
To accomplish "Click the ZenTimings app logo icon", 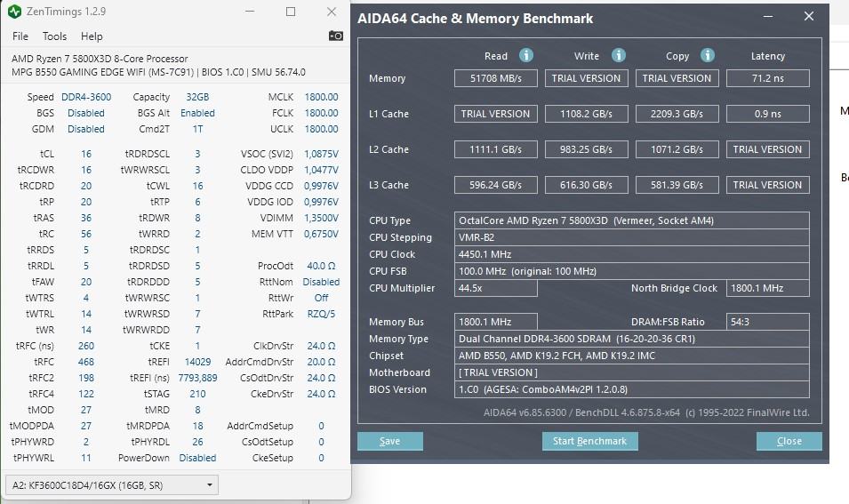I will coord(14,12).
